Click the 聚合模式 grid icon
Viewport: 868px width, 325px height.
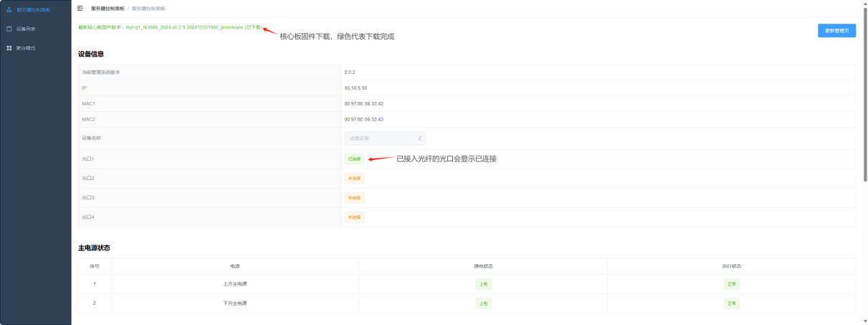pos(9,48)
